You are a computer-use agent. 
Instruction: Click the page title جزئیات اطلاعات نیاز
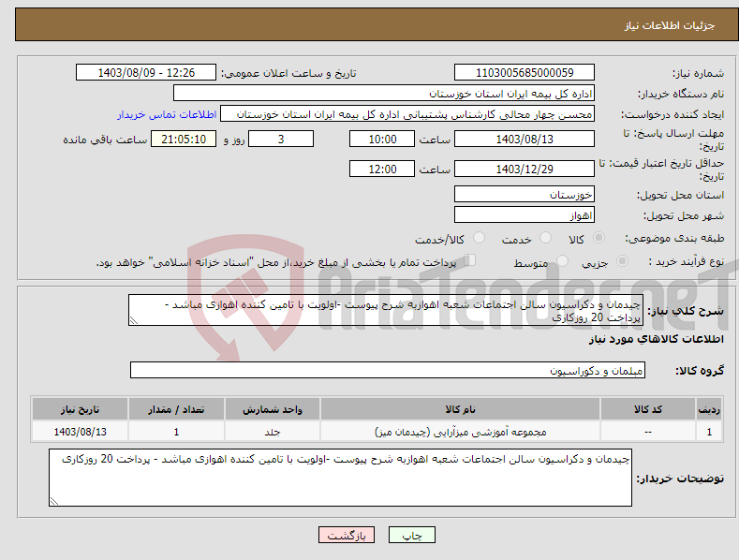pyautogui.click(x=670, y=25)
